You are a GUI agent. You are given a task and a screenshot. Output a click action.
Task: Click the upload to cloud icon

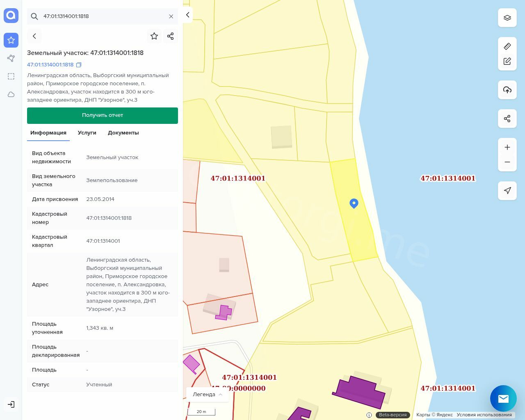[x=507, y=90]
